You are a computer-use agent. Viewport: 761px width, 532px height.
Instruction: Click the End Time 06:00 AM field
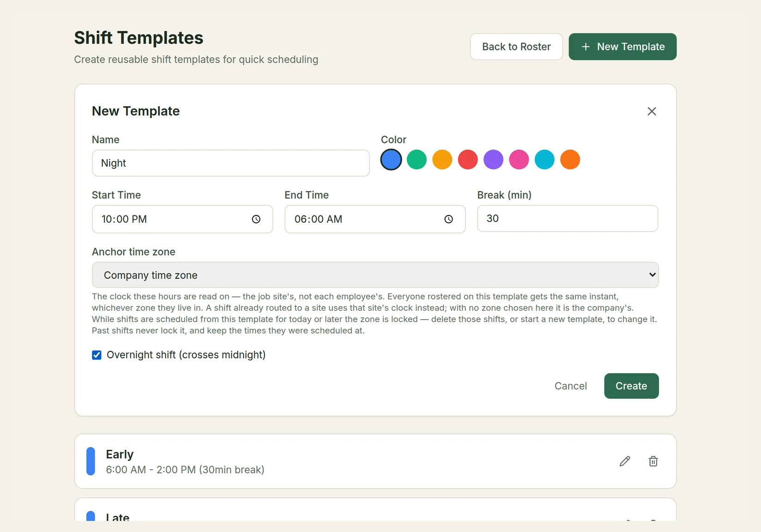(x=375, y=219)
